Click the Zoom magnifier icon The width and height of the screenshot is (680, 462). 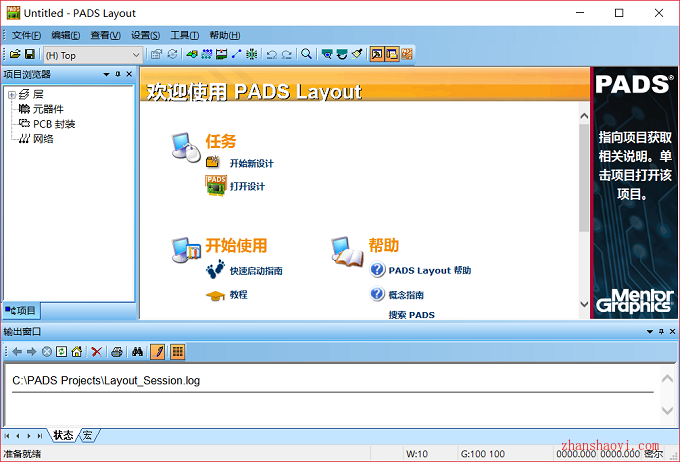[x=306, y=54]
